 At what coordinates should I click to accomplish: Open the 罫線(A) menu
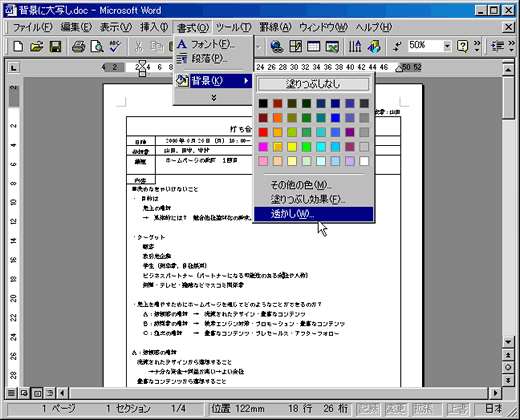275,27
